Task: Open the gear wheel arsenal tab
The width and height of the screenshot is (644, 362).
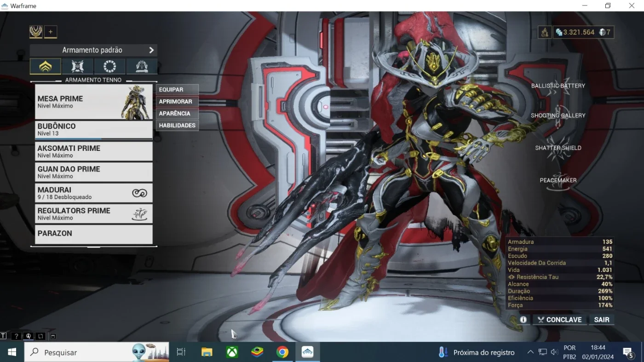Action: coord(109,66)
